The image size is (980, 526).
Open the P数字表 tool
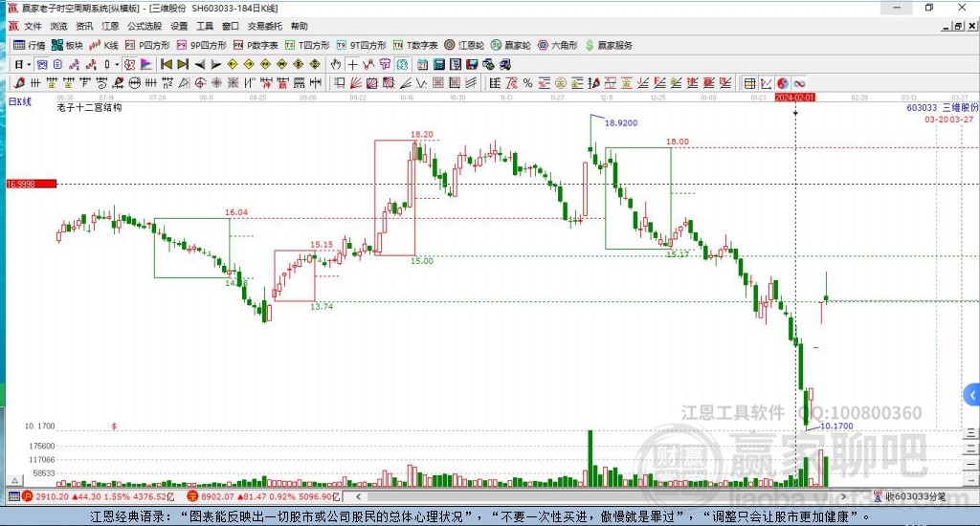(255, 45)
